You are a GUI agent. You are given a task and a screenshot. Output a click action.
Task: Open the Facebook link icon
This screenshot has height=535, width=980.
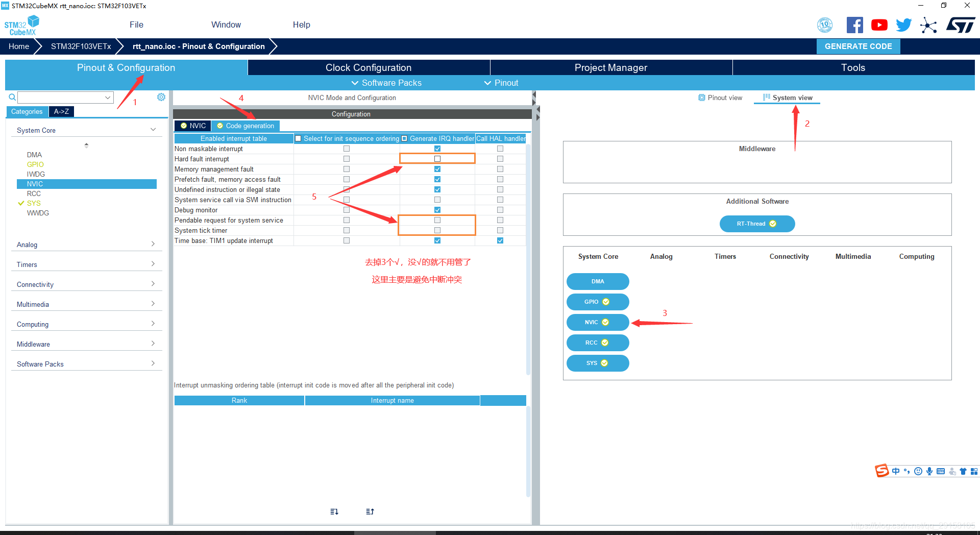pos(855,25)
